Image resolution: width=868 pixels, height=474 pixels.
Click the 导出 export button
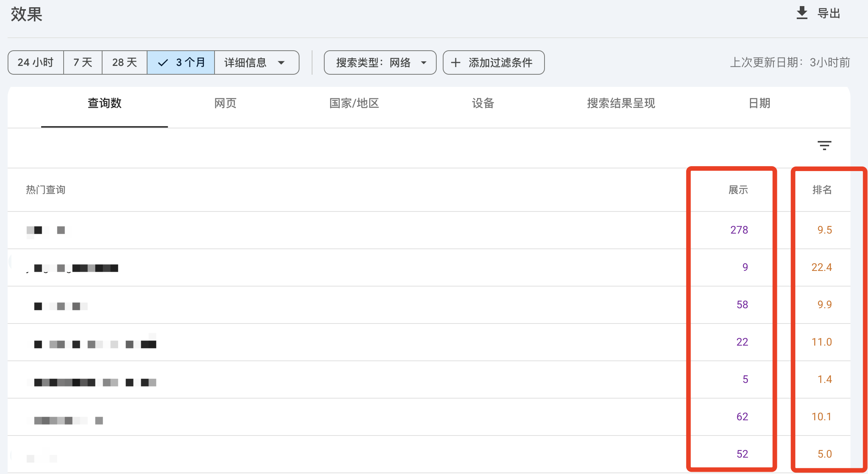click(x=828, y=14)
